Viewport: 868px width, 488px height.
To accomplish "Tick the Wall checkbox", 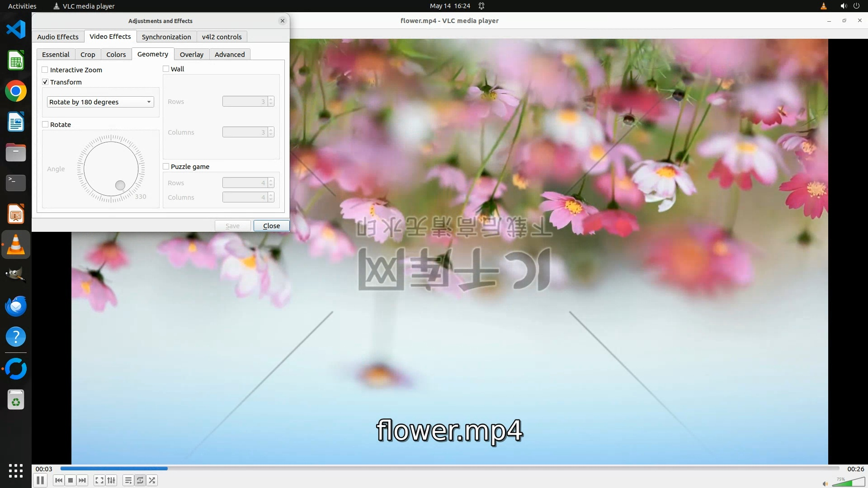I will (166, 69).
